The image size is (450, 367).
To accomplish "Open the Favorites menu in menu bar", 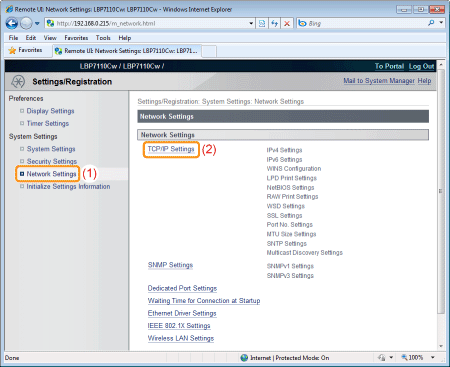I will point(76,38).
